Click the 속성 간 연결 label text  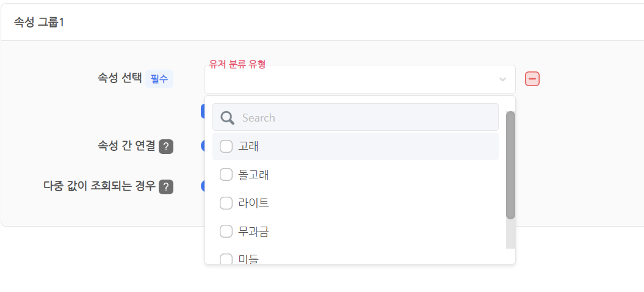pyautogui.click(x=126, y=145)
